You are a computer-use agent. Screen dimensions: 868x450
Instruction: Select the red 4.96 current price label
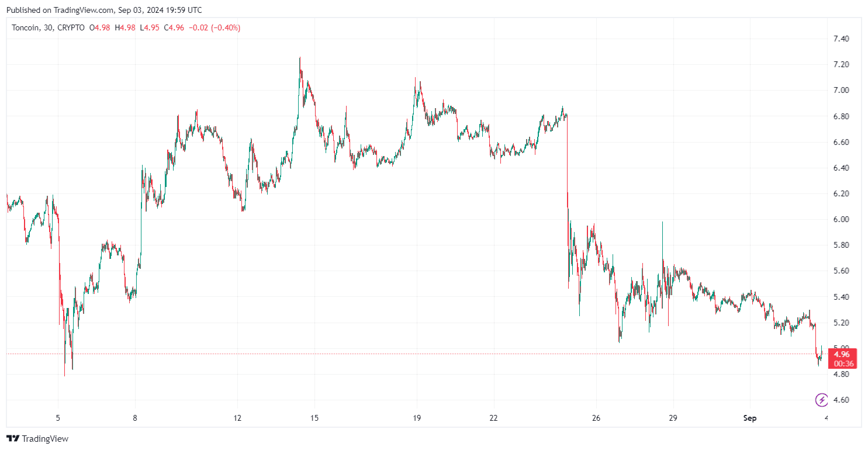(842, 354)
